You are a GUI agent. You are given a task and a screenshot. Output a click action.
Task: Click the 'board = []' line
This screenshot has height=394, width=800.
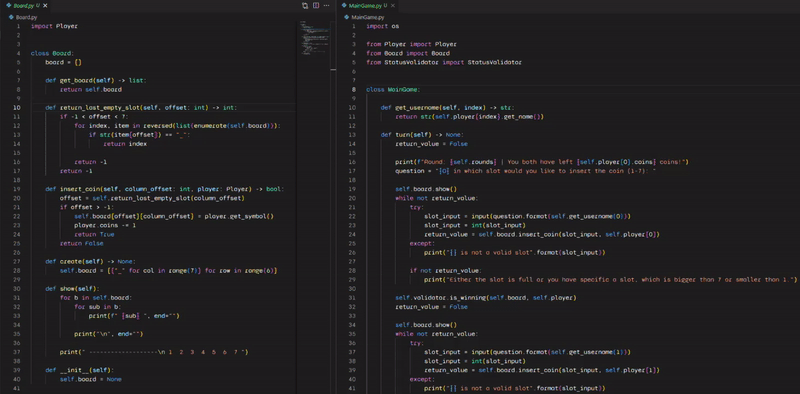pos(63,62)
